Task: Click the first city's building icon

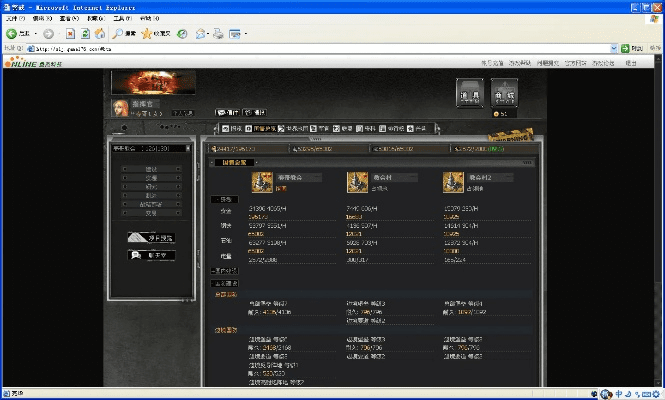Action: click(x=262, y=182)
